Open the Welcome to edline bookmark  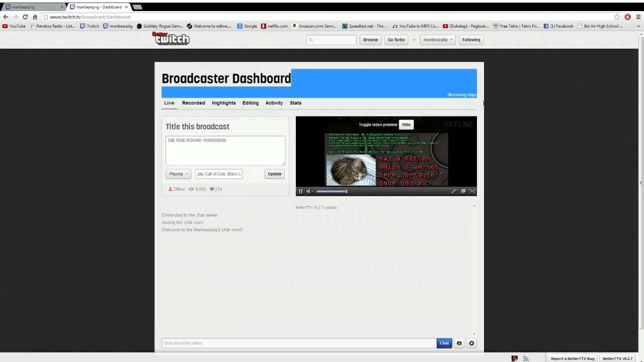(209, 26)
